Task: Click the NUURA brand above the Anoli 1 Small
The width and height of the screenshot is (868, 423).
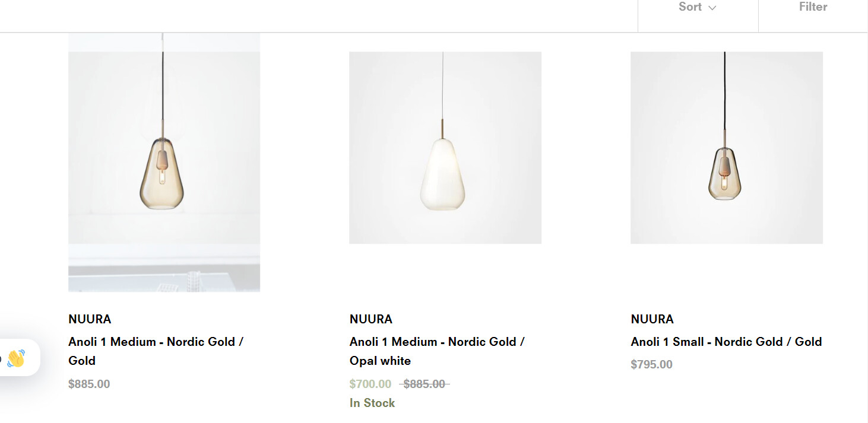Action: (x=652, y=319)
